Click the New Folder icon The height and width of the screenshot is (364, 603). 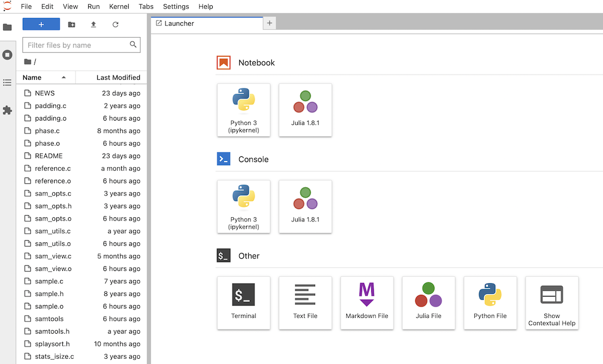[72, 24]
